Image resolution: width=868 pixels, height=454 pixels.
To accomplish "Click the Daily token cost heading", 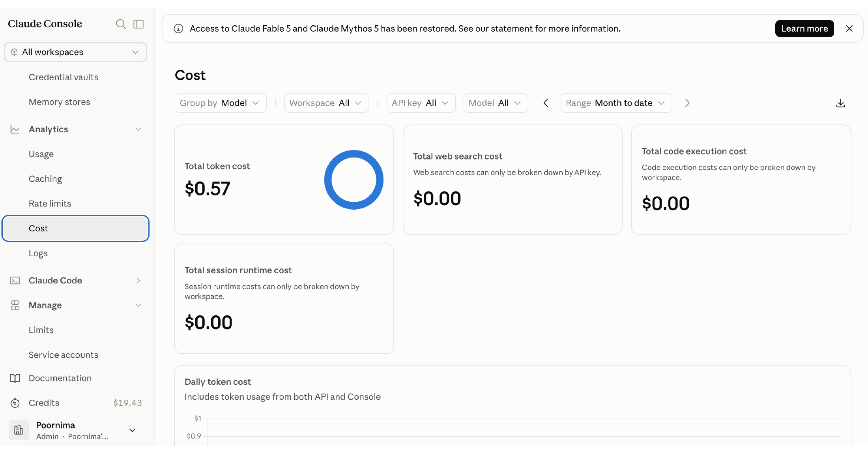I will click(218, 382).
